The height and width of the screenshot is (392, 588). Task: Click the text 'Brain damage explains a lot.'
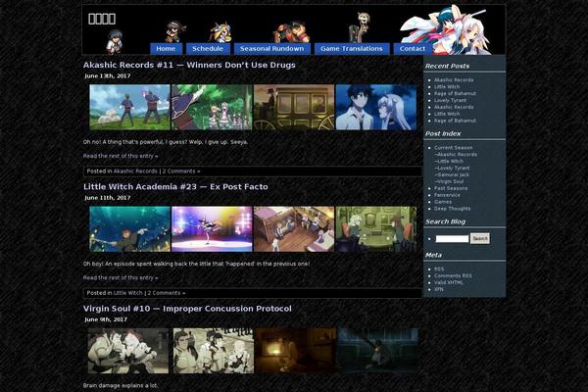(x=121, y=385)
